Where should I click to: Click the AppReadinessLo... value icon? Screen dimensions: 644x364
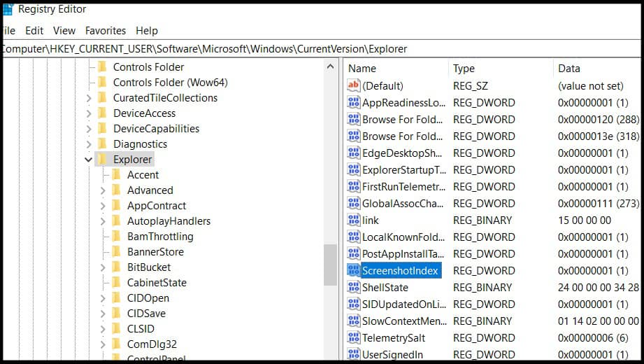pos(353,102)
